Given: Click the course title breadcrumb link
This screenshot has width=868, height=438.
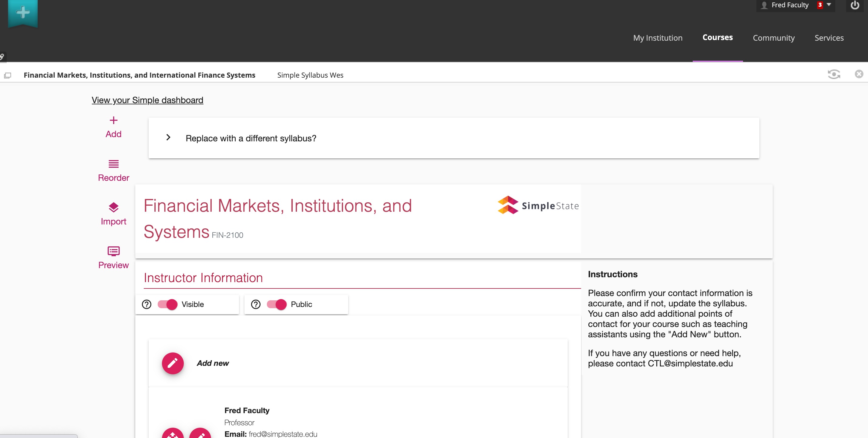Looking at the screenshot, I should click(x=139, y=75).
